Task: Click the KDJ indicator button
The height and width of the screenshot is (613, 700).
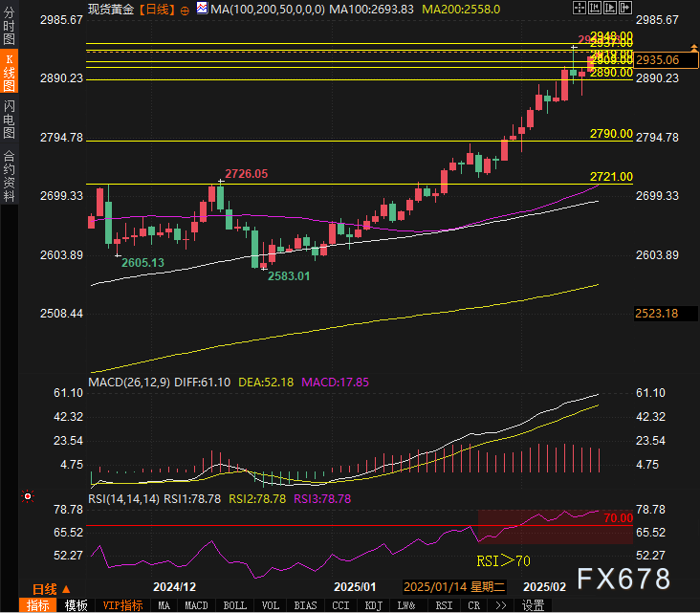Action: tap(373, 605)
